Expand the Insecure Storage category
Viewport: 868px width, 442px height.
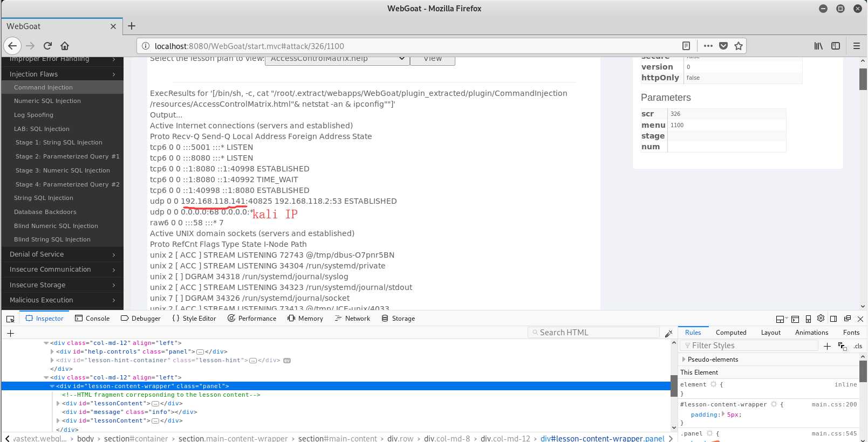click(x=62, y=285)
